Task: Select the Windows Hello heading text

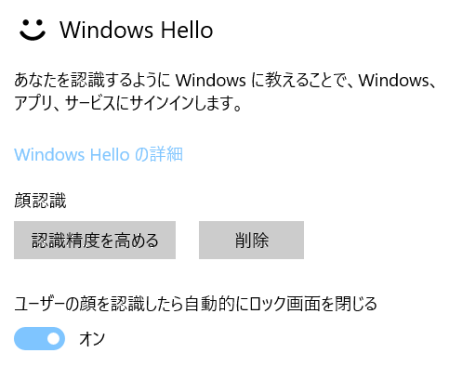Action: click(x=136, y=30)
